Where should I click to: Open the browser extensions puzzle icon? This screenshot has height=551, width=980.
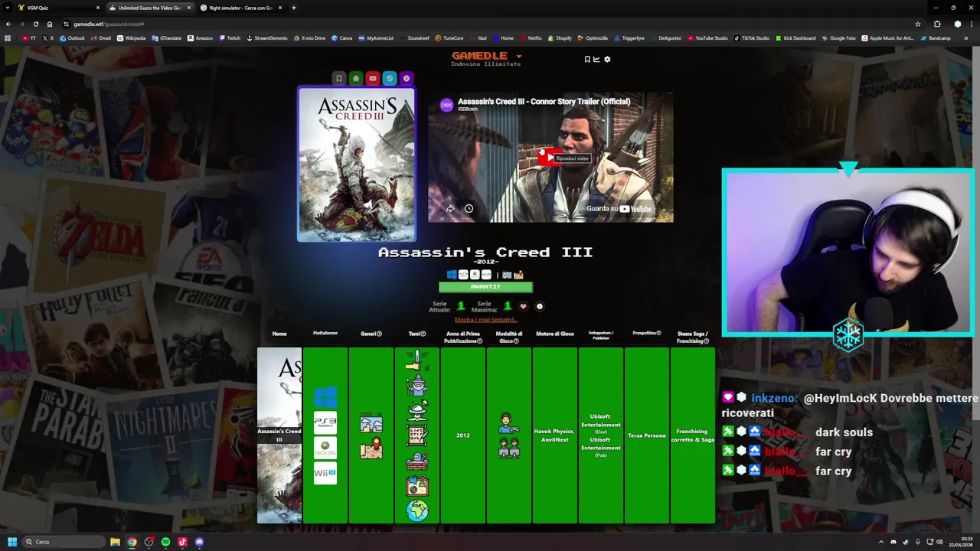point(937,24)
